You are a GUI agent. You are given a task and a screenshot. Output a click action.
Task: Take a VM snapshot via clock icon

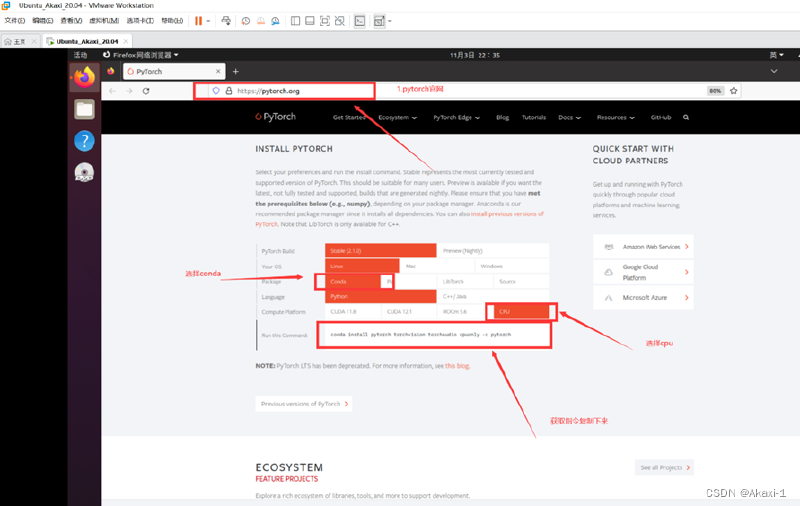pos(246,21)
